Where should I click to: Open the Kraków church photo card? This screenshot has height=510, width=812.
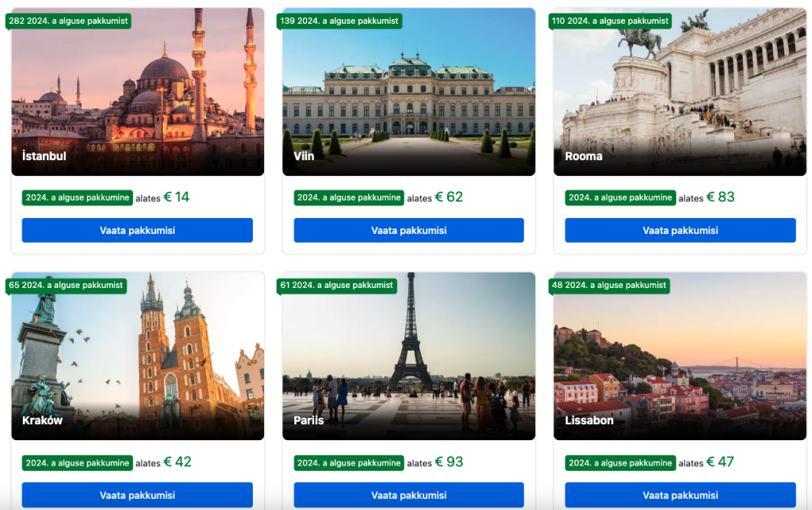(138, 356)
